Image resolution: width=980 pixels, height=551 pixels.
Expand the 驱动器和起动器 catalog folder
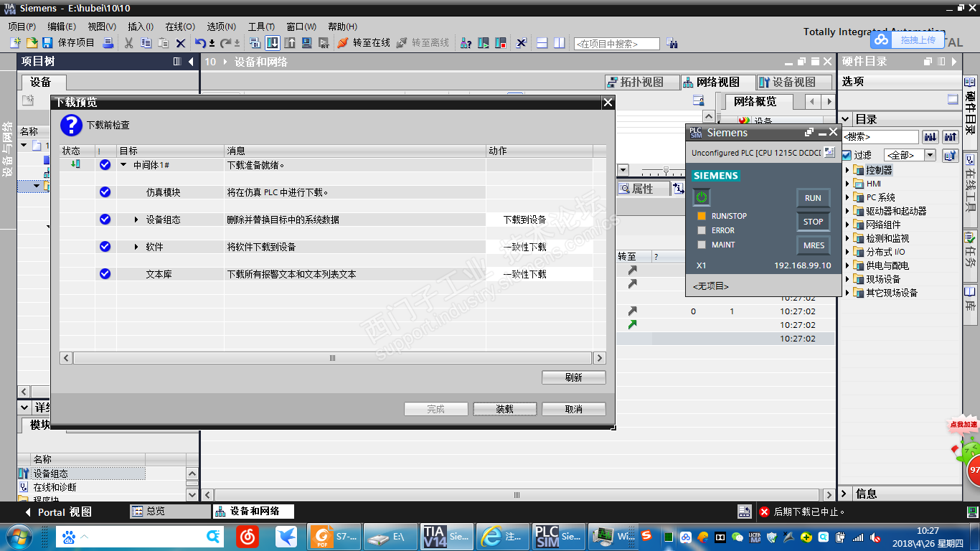(x=847, y=211)
